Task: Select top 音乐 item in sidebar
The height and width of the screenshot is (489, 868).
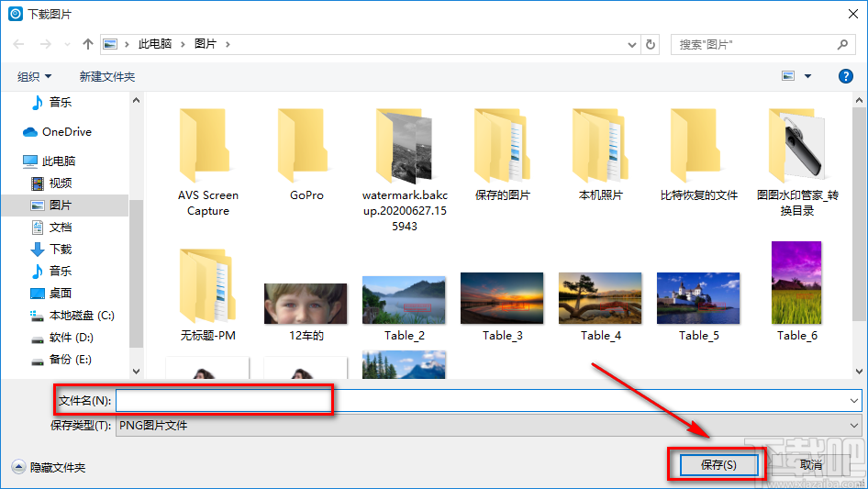Action: [x=51, y=102]
